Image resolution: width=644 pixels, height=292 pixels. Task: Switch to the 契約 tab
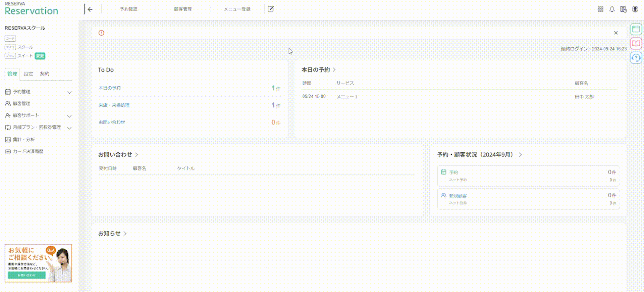[x=45, y=74]
